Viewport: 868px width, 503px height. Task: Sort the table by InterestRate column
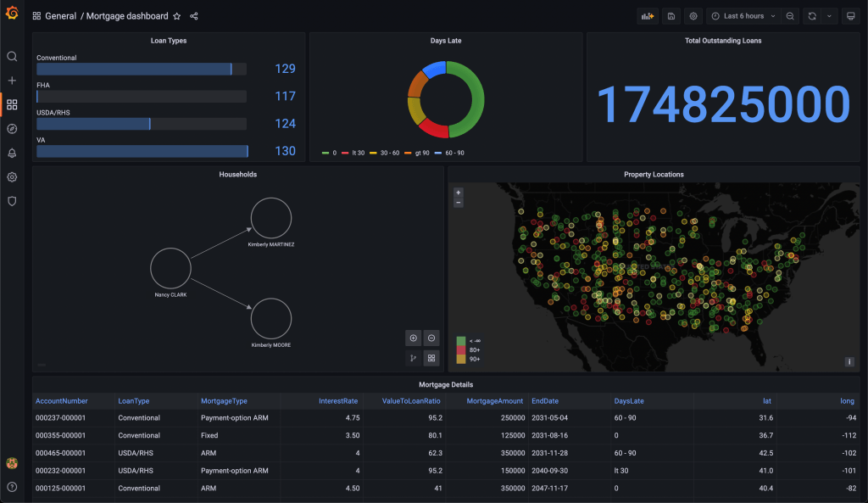[x=337, y=400]
